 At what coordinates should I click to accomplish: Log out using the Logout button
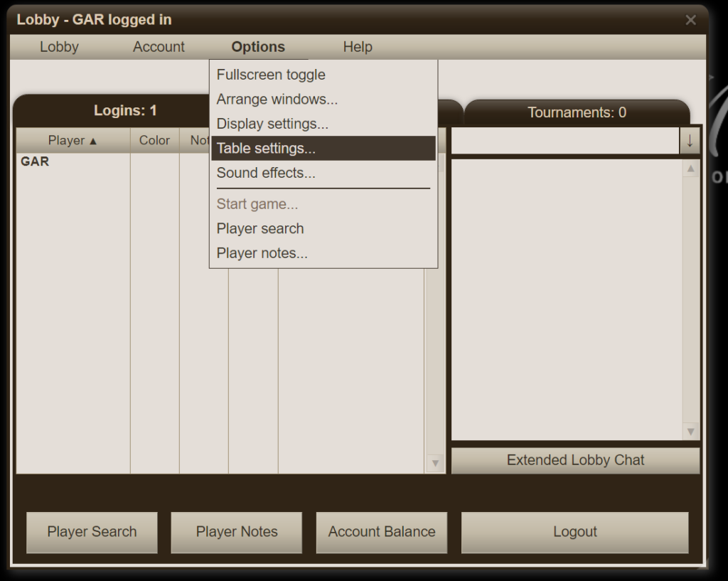574,532
